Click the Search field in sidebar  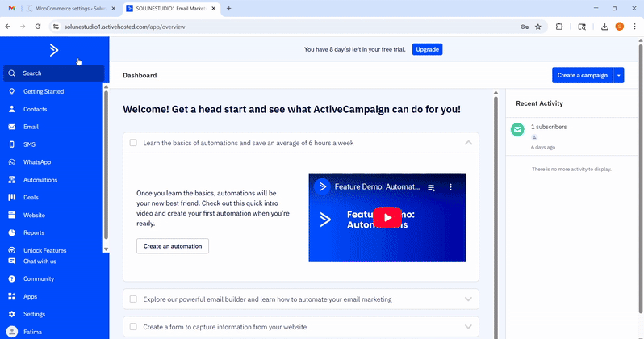[x=54, y=73]
